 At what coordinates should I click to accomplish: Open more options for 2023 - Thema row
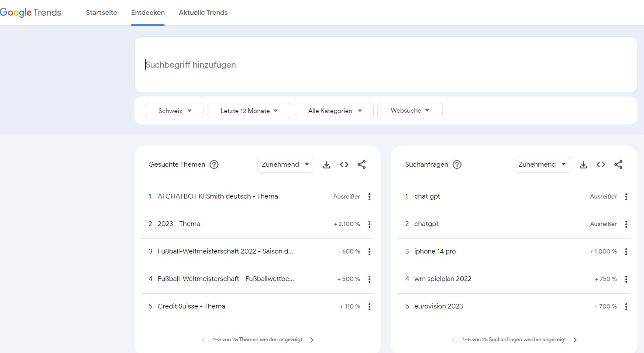click(x=369, y=224)
